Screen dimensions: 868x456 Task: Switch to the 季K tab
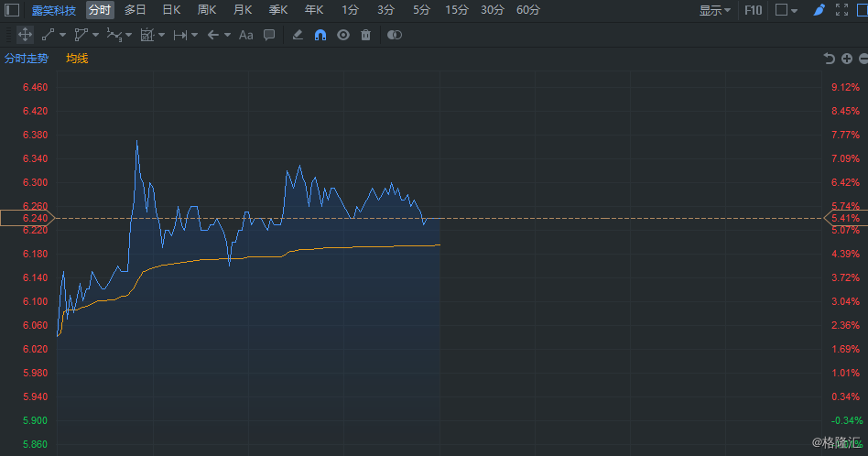coord(278,10)
